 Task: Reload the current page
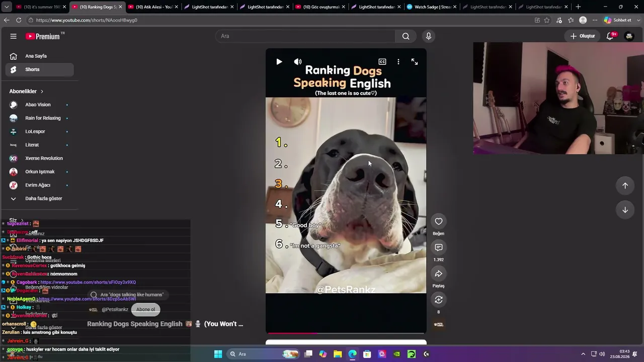(19, 20)
